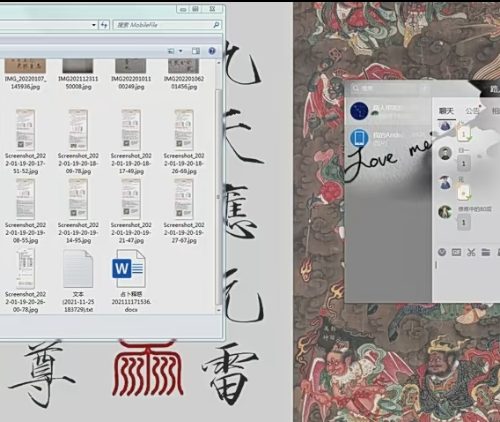Click the GIF icon in QQ chat toolbar

coord(456,252)
